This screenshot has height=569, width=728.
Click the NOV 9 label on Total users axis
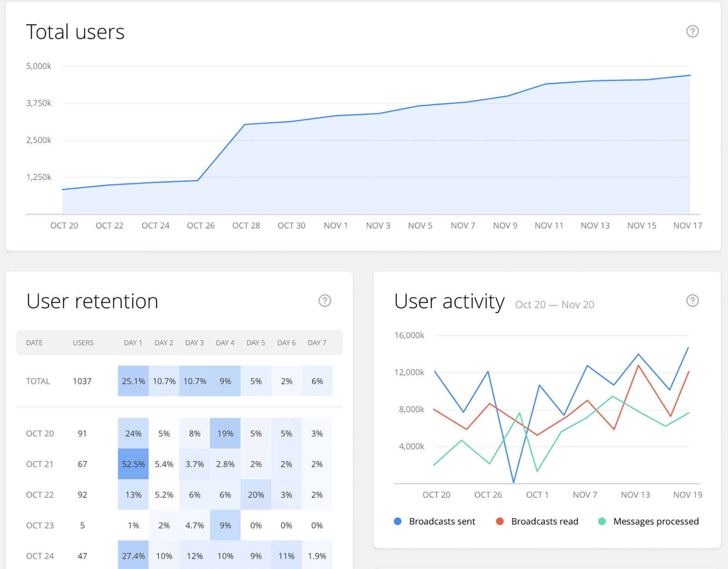point(505,226)
